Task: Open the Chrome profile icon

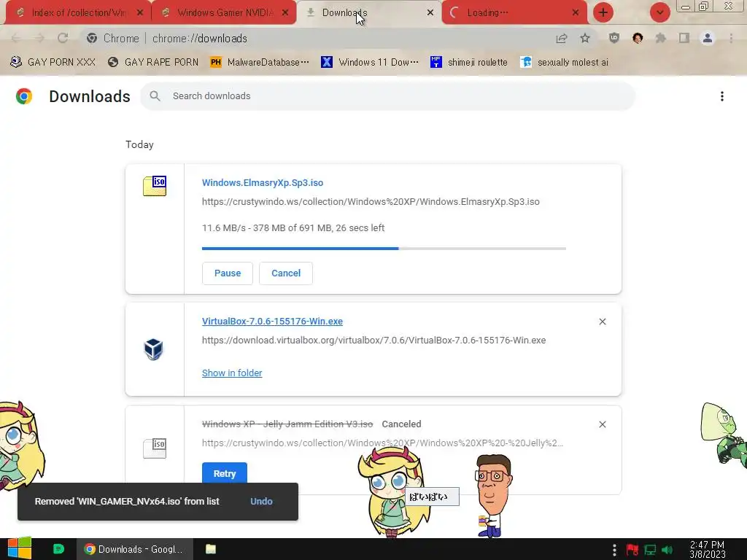Action: pos(708,38)
